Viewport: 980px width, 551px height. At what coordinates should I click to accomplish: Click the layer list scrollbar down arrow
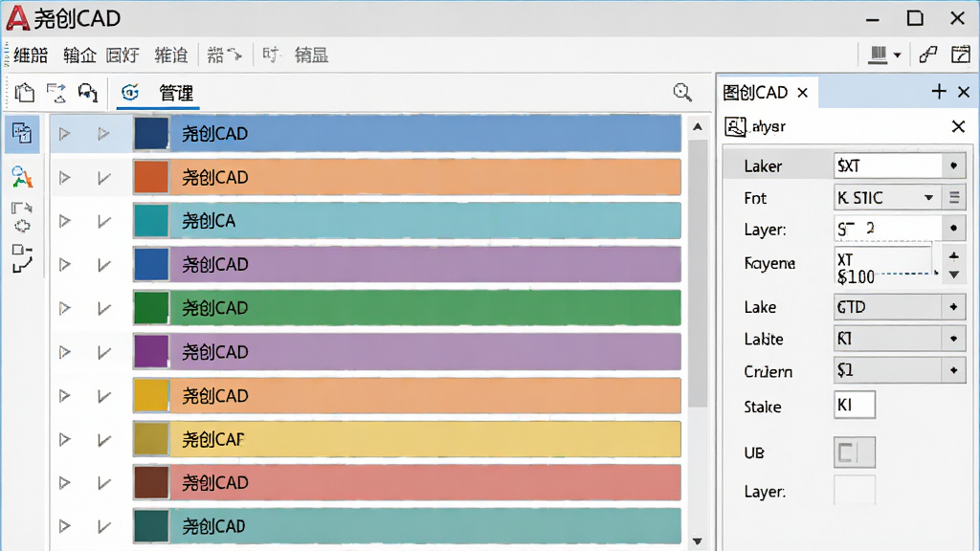pos(698,541)
